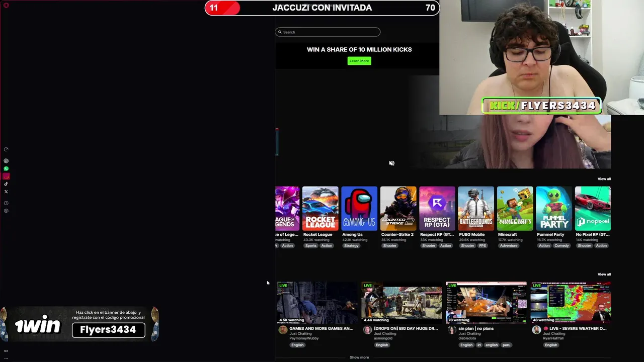Open the PaymoneyWubby channel name

coord(304,338)
